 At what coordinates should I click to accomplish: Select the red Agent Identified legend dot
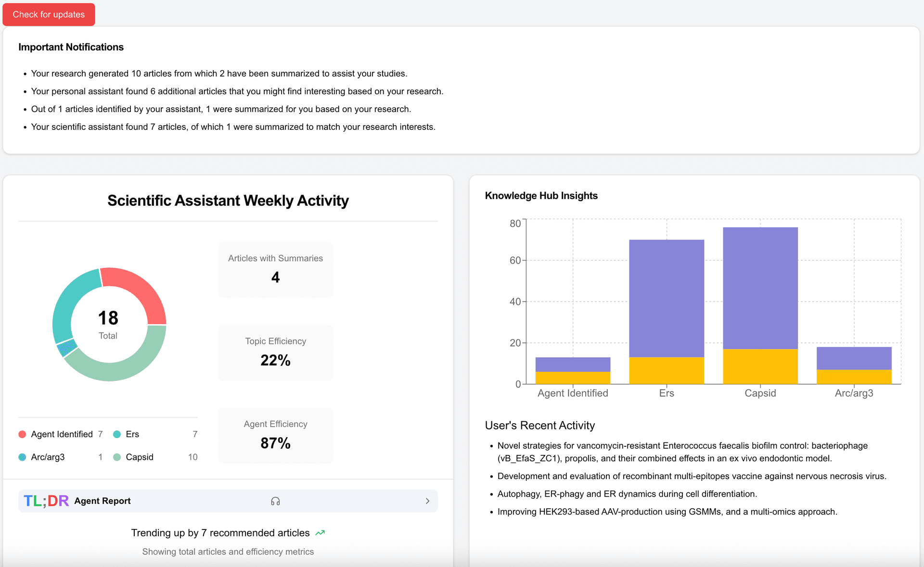click(22, 434)
